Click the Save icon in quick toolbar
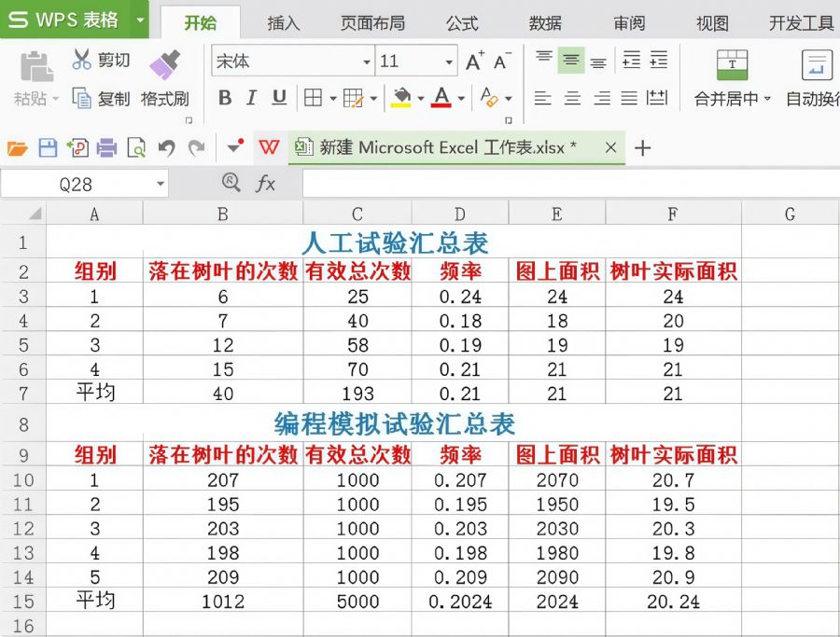Viewport: 840px width, 637px height. 47,147
